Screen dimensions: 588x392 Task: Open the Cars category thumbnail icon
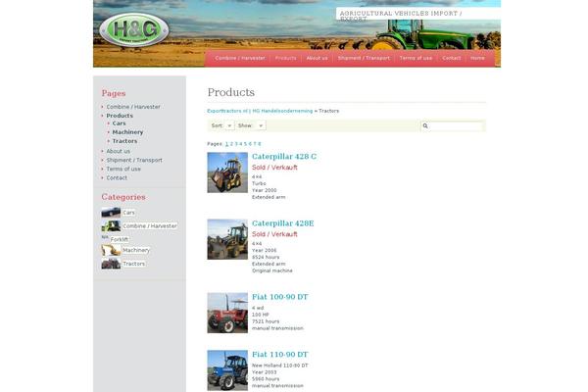click(111, 213)
